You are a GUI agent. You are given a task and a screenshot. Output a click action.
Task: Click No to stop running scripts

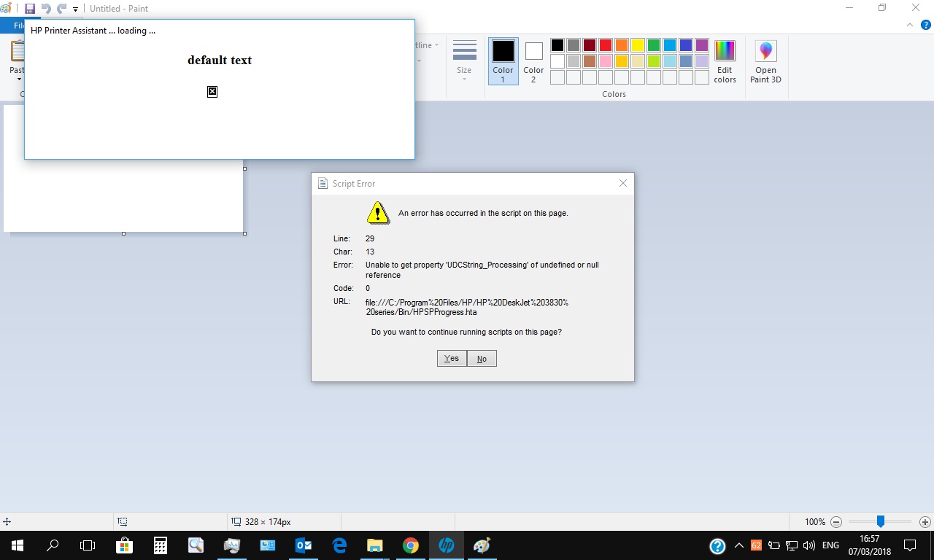click(x=482, y=358)
